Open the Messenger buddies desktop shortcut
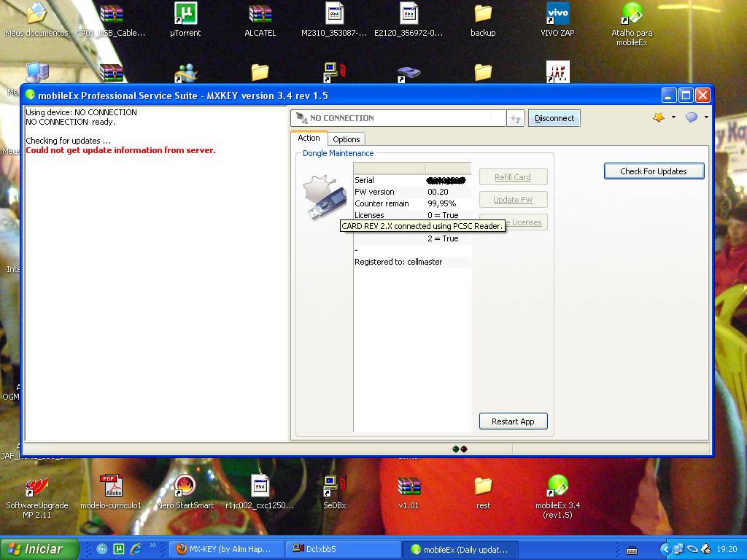The height and width of the screenshot is (560, 747). point(186,73)
